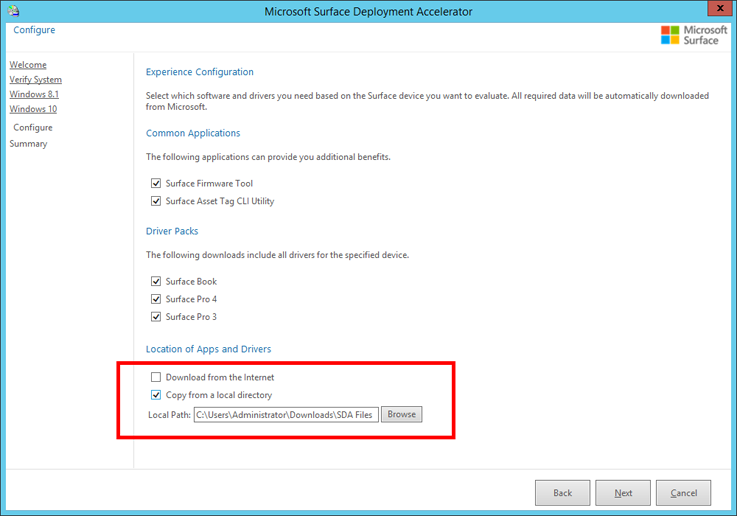
Task: Select the Summary step in the sidebar
Action: click(28, 144)
